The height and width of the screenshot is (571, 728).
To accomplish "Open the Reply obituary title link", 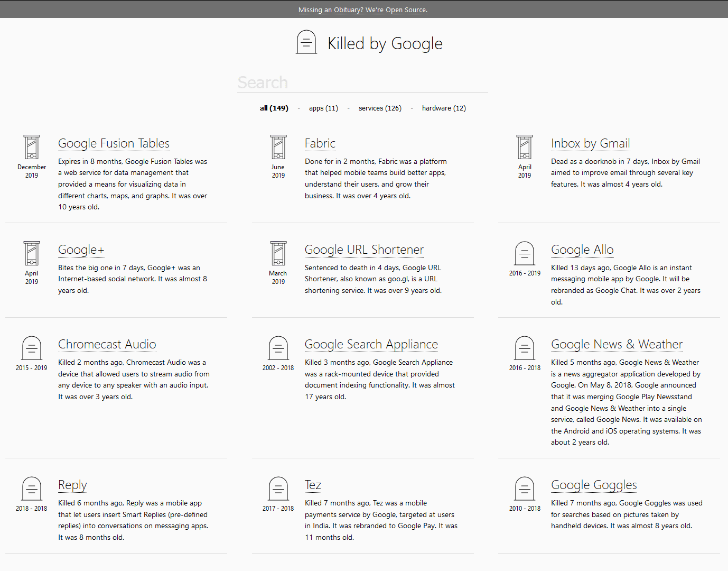I will 72,485.
